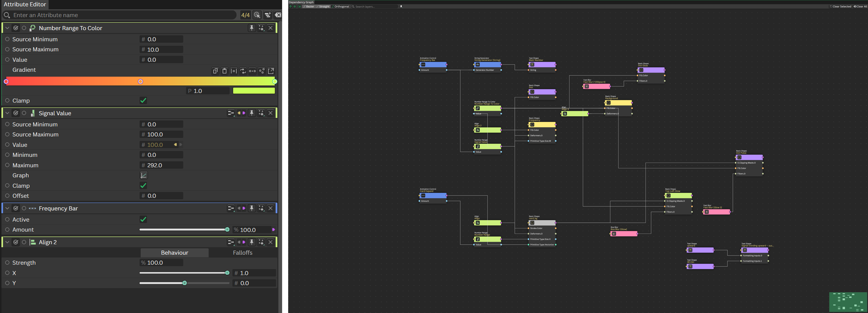
Task: Uncheck Clamp in Number Range To Color
Action: click(x=143, y=100)
